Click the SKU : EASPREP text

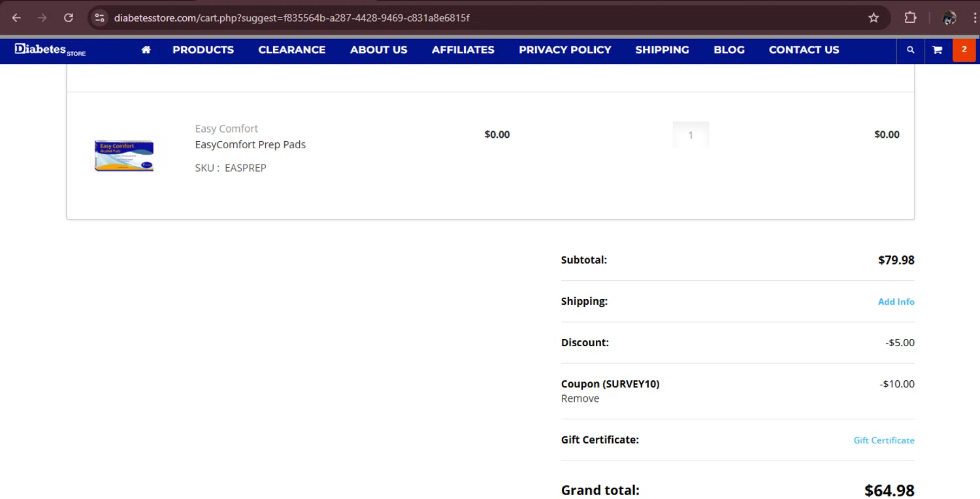click(x=231, y=168)
